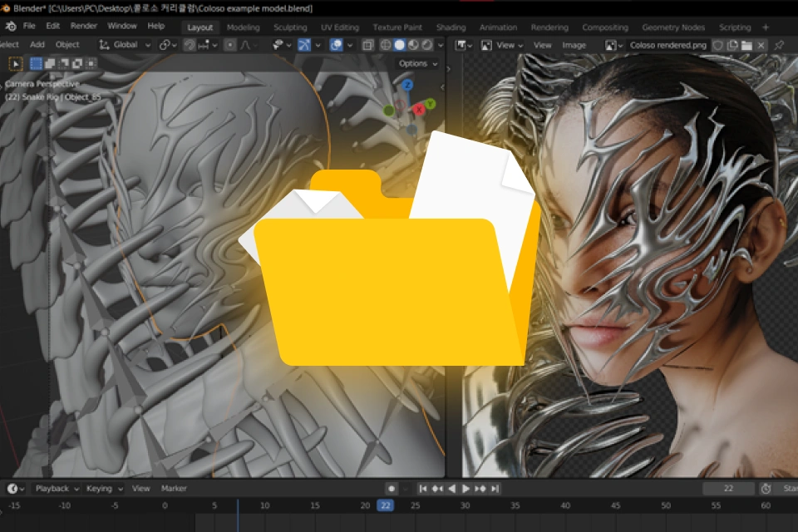Select solid viewport shading
798x532 pixels.
pos(400,45)
